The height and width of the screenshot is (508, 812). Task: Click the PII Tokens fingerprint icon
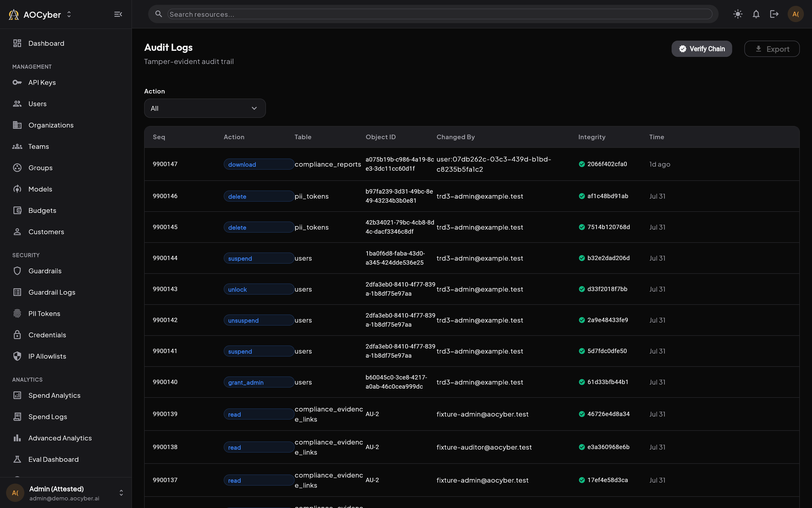click(x=17, y=313)
